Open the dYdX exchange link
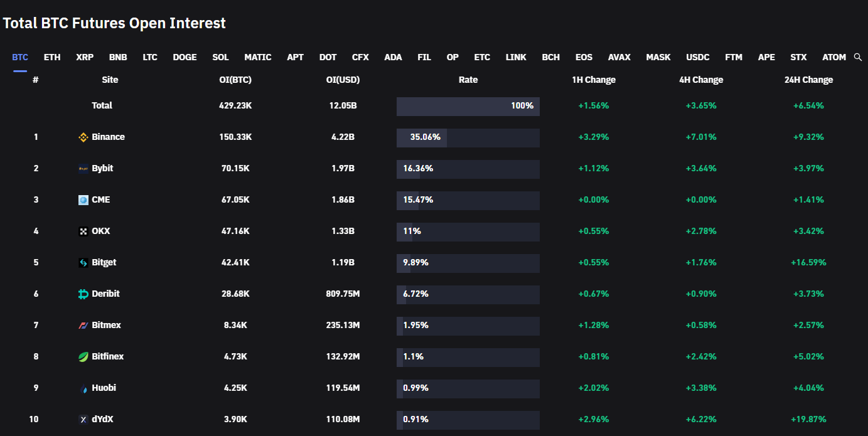Screen dimensions: 868x436 102,419
